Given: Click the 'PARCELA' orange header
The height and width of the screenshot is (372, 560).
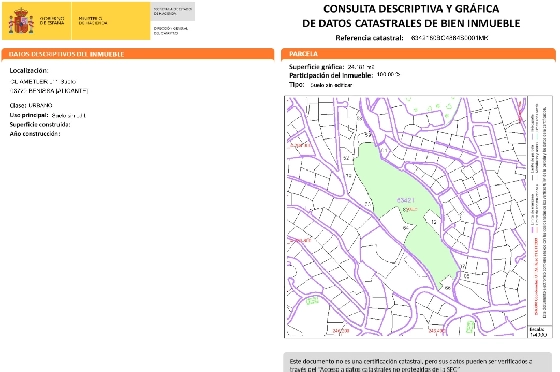Looking at the screenshot, I should click(418, 54).
